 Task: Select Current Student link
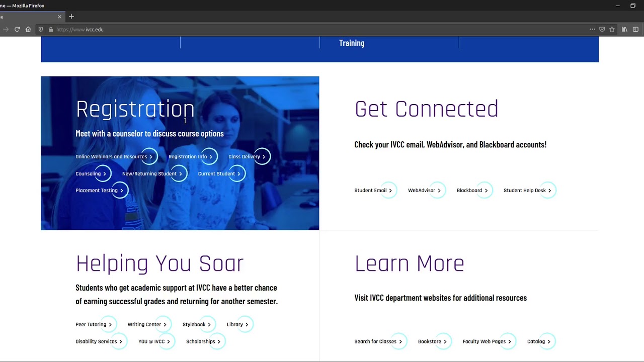point(221,173)
